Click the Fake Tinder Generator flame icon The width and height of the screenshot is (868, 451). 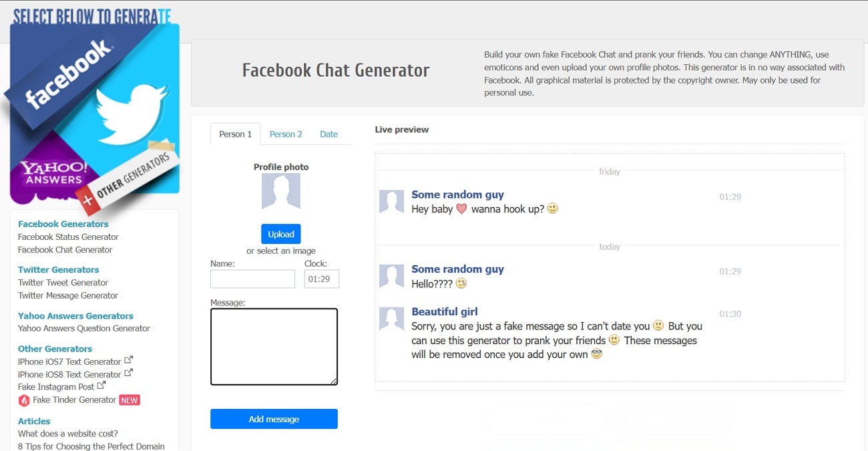(24, 400)
